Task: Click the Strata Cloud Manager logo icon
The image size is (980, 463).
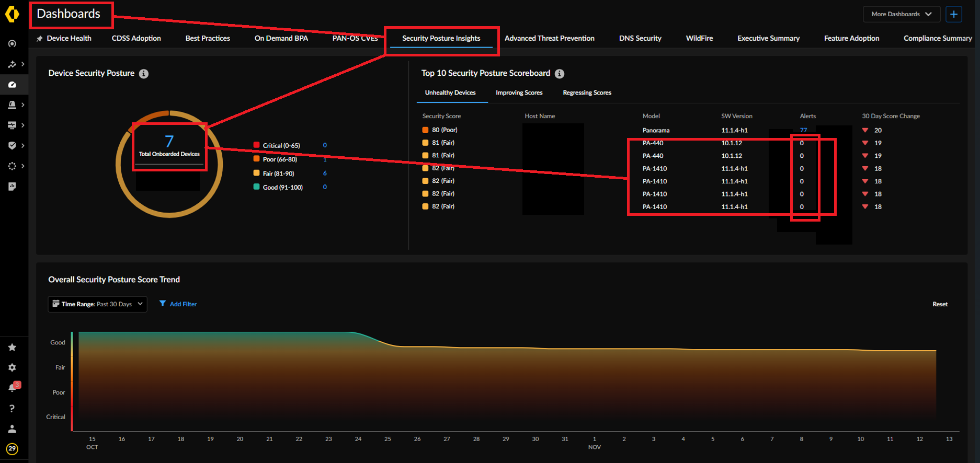Action: click(x=12, y=14)
